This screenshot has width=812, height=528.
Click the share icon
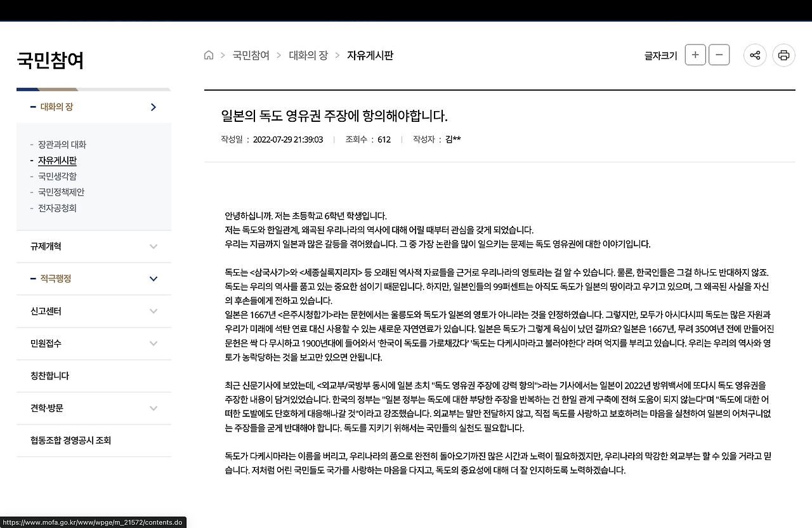click(x=755, y=55)
